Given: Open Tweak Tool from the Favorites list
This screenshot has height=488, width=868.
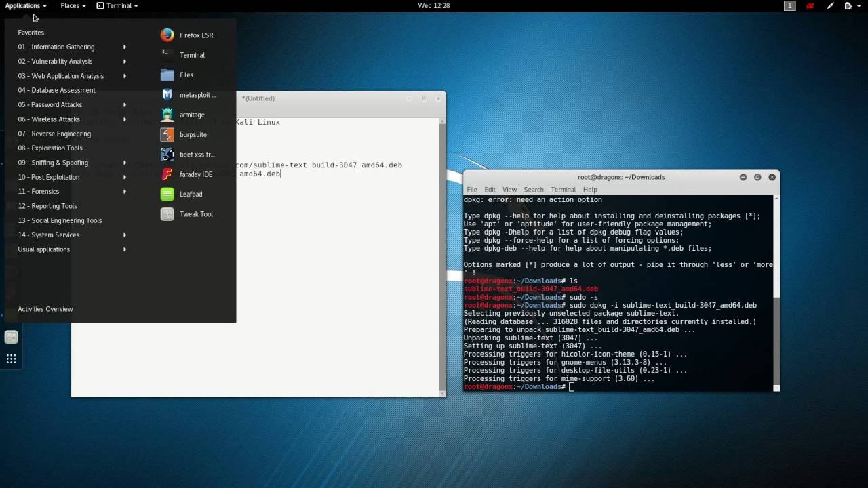Looking at the screenshot, I should coord(187,214).
